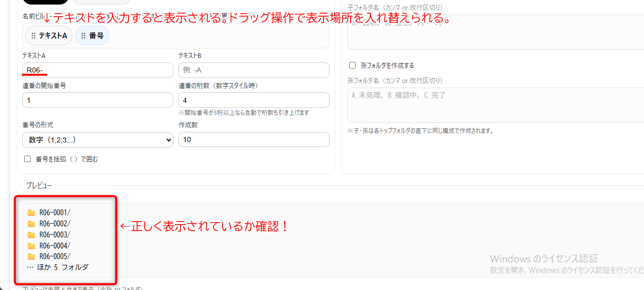Viewport: 644px width, 290px height.
Task: Select the 番号 chip label
Action: (96, 36)
